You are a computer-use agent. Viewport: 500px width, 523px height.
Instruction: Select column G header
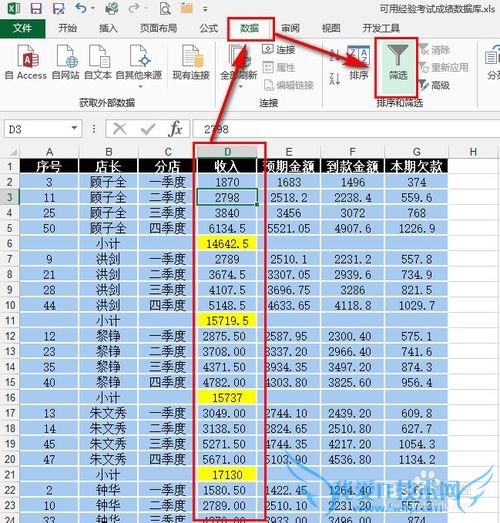tap(417, 152)
